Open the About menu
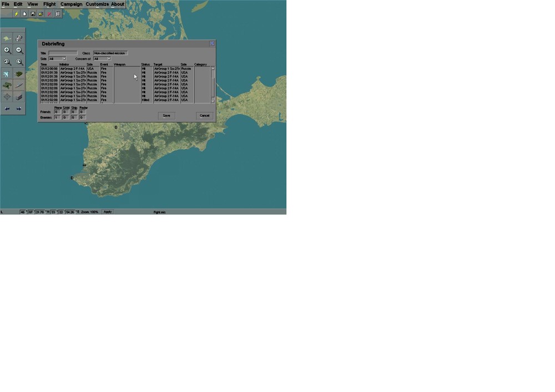This screenshot has height=392, width=555. tap(118, 4)
